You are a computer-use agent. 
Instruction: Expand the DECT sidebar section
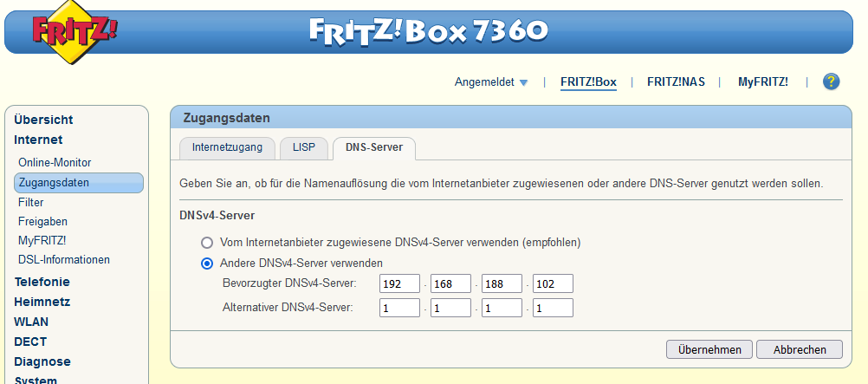tap(30, 342)
